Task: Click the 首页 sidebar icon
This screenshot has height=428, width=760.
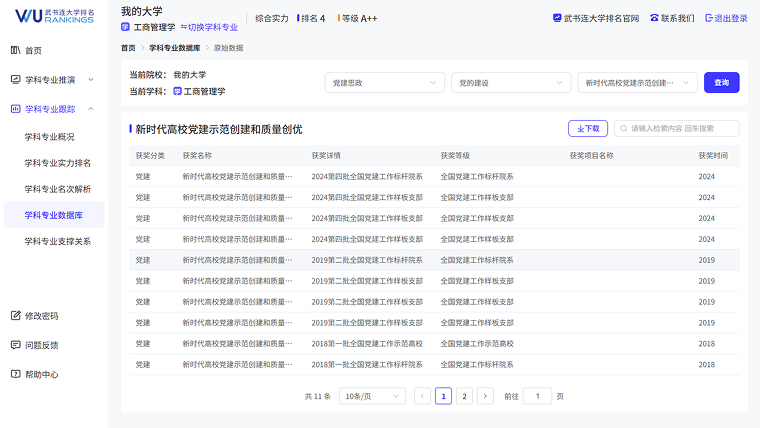Action: click(x=16, y=50)
